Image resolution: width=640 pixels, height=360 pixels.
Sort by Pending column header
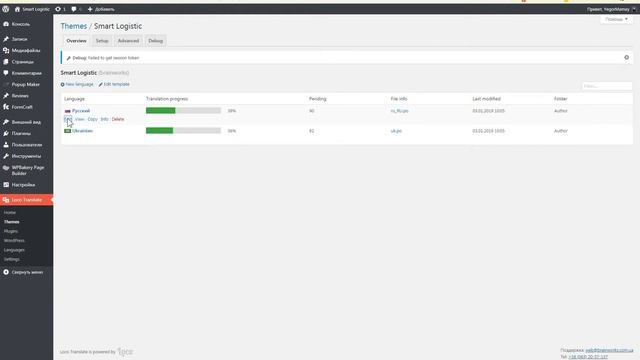pos(318,99)
